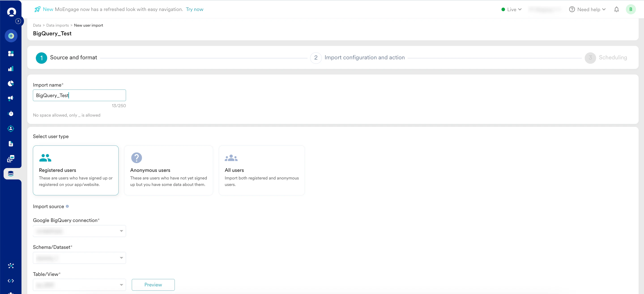Open the bar chart analytics icon
This screenshot has height=294, width=644.
pos(11,69)
